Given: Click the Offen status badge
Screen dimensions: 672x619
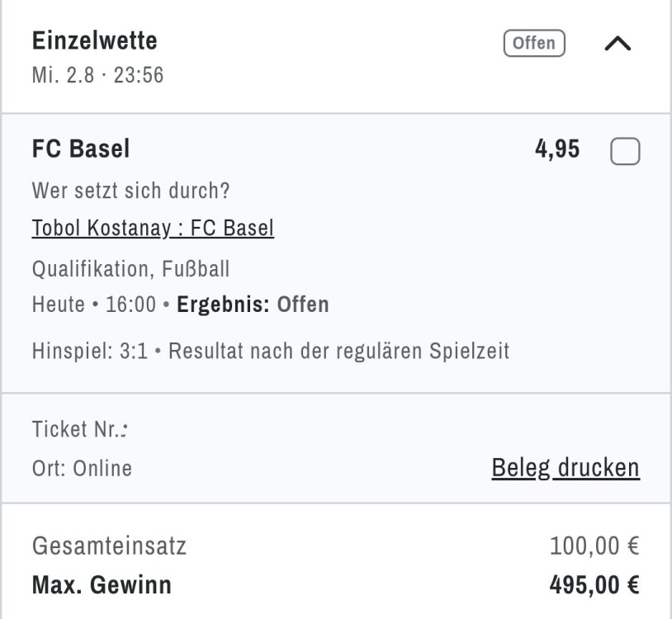Looking at the screenshot, I should coord(534,43).
